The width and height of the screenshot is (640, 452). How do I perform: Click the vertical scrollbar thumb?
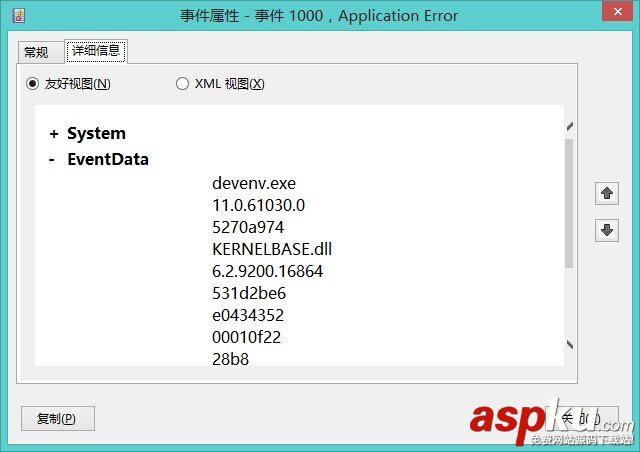(569, 203)
